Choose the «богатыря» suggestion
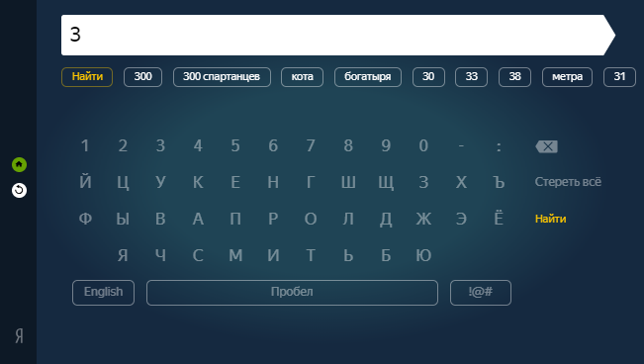This screenshot has height=364, width=644. [368, 77]
